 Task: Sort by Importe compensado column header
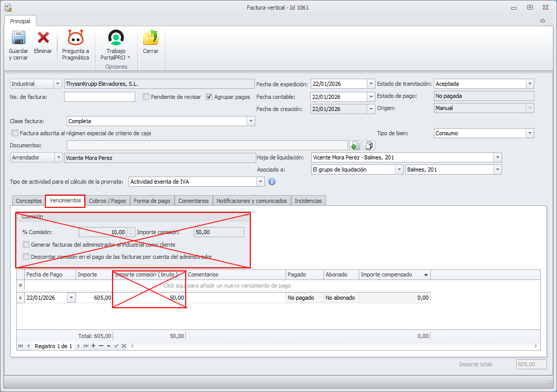click(x=395, y=275)
